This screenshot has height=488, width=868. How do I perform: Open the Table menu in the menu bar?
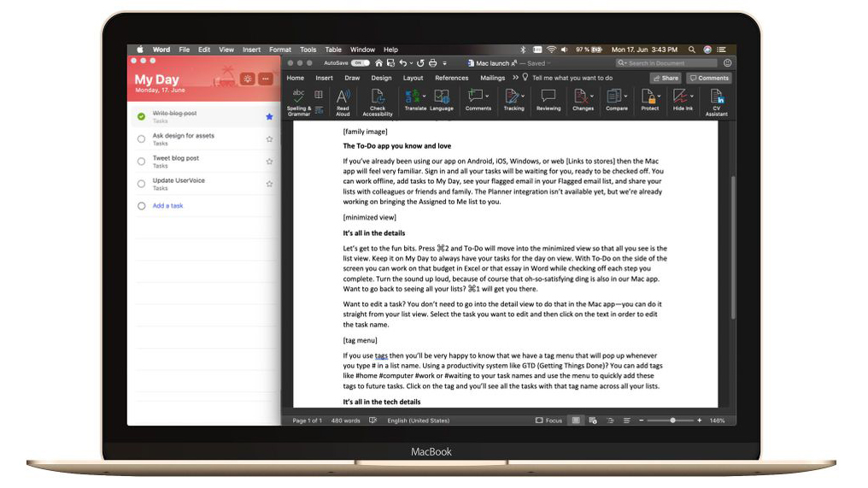coord(333,50)
